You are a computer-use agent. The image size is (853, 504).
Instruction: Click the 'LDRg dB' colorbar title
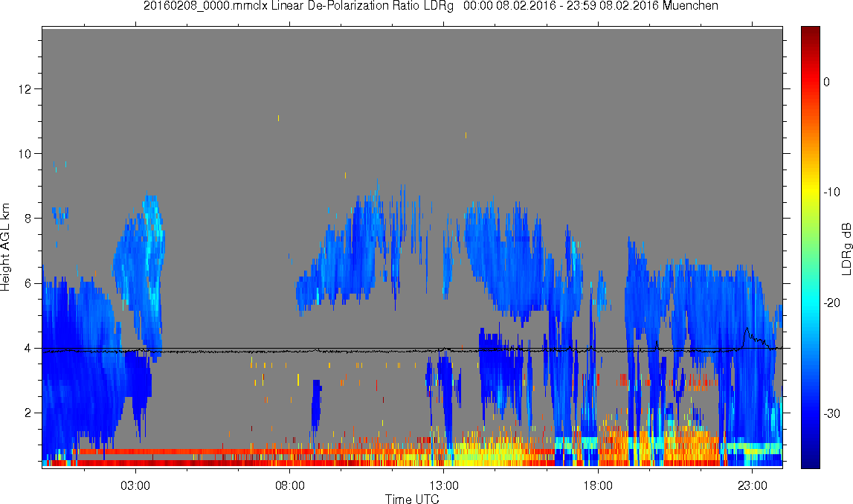click(x=846, y=248)
